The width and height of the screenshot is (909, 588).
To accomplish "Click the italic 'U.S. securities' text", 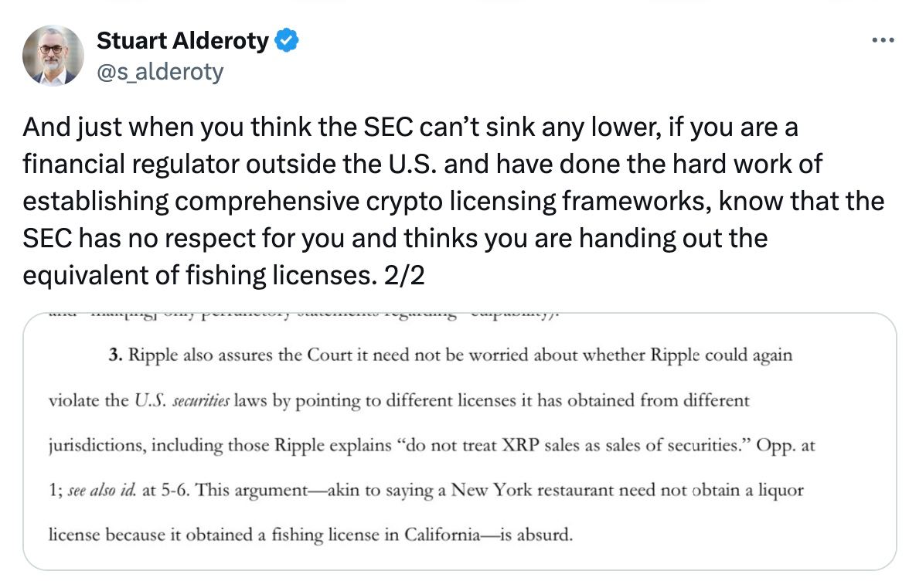I will pyautogui.click(x=182, y=401).
